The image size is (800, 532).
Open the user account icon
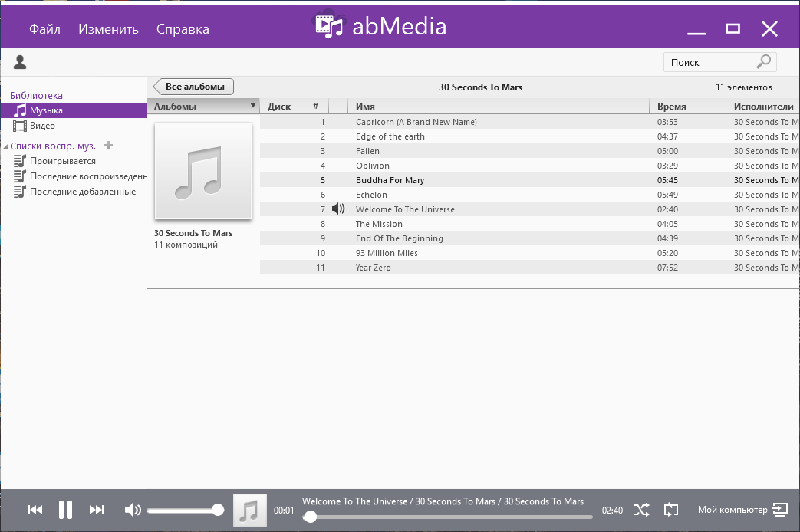(20, 62)
